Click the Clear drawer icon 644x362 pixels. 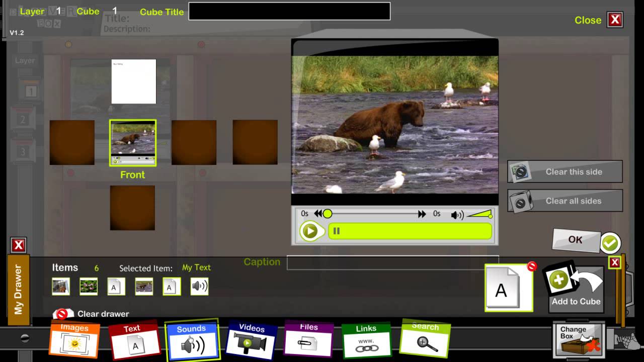pyautogui.click(x=62, y=314)
